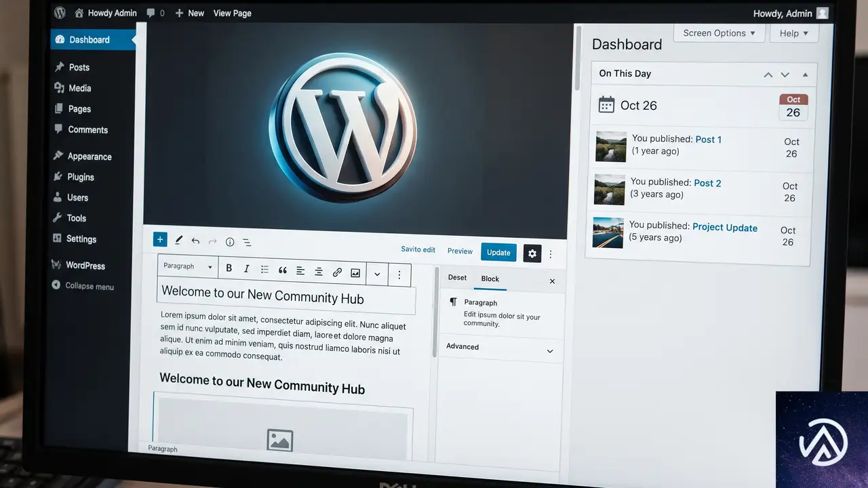Move On This Day widget down
Image resolution: width=868 pixels, height=488 pixels.
tap(785, 75)
